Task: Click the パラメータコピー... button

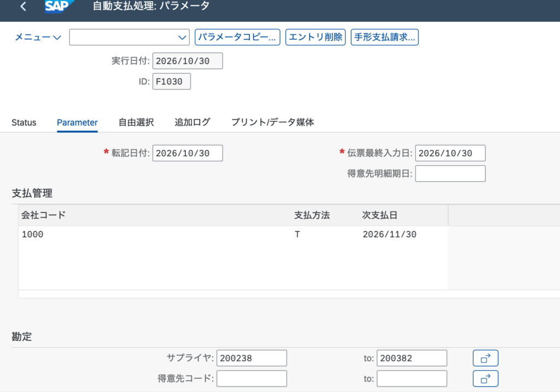Action: [x=237, y=37]
